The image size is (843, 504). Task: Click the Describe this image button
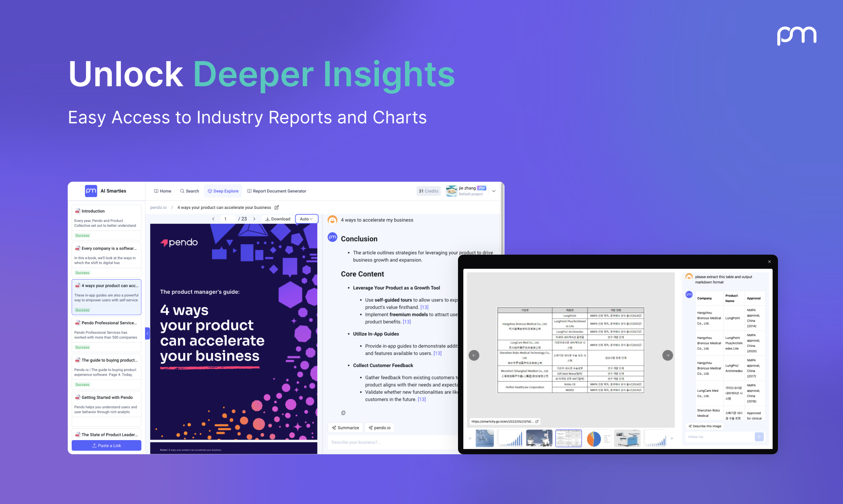[x=705, y=426]
